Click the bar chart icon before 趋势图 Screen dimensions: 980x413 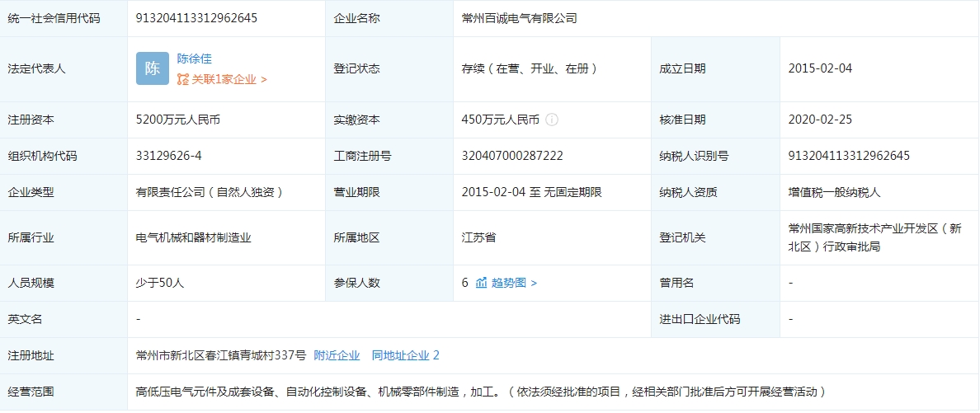pos(482,283)
